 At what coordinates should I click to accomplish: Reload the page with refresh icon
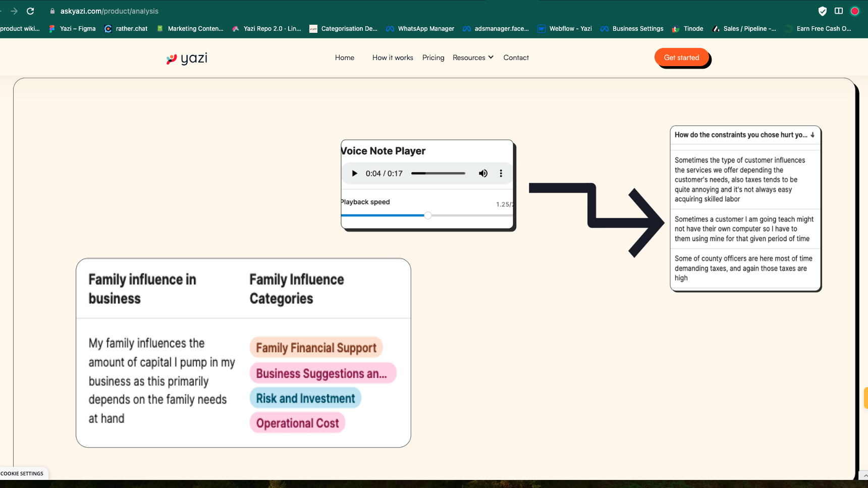(30, 11)
